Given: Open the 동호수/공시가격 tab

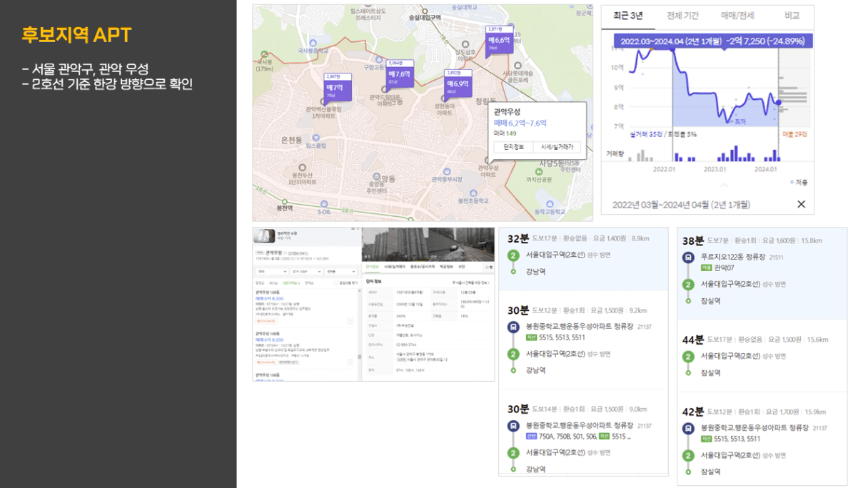Looking at the screenshot, I should click(423, 267).
